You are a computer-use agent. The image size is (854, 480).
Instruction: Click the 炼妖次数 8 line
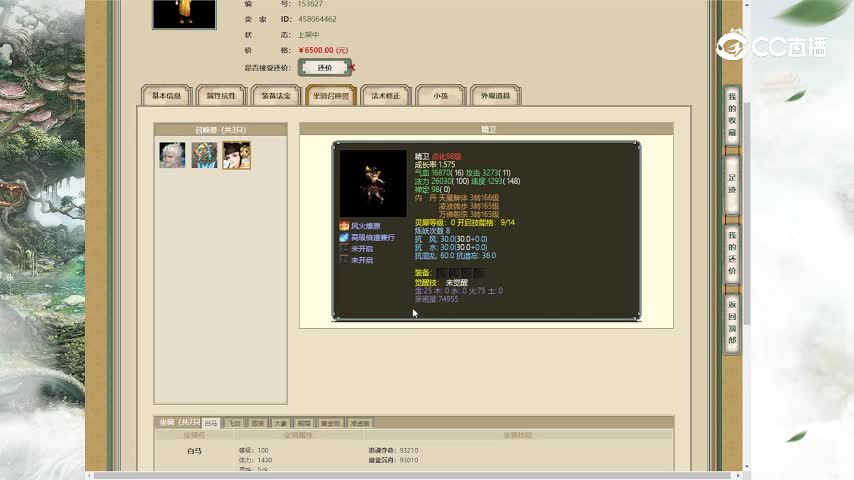pyautogui.click(x=432, y=230)
